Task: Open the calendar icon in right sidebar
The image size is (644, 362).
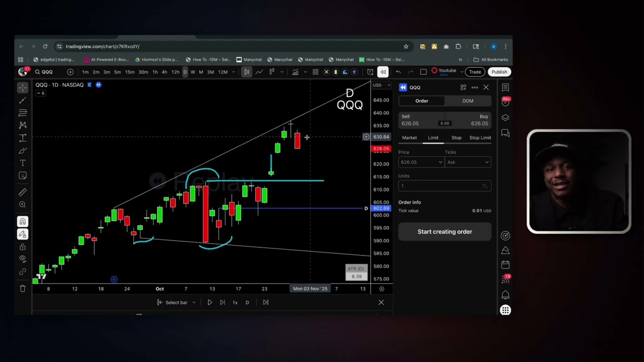Action: click(x=505, y=265)
